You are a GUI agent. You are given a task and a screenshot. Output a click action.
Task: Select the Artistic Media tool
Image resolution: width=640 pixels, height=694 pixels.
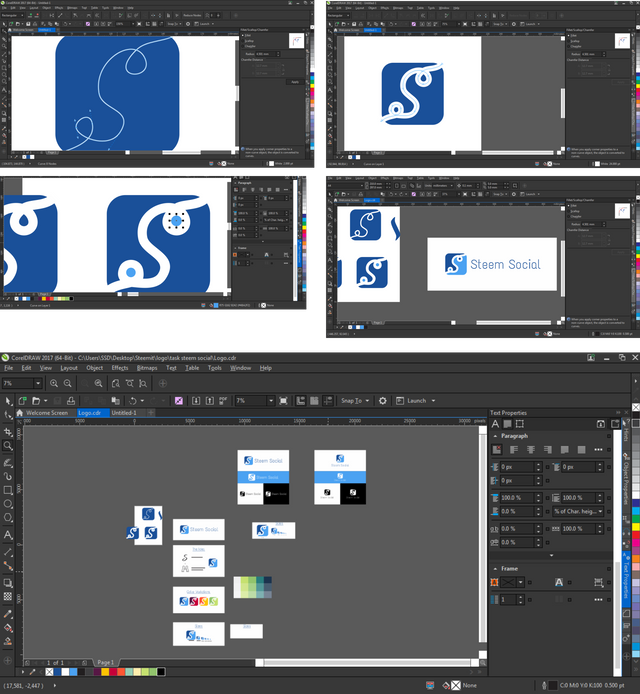[8, 476]
